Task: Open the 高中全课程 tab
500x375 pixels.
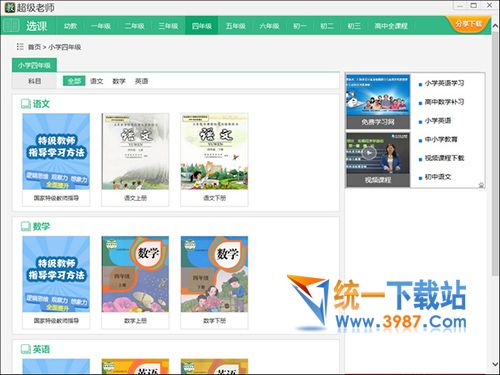Action: click(391, 26)
